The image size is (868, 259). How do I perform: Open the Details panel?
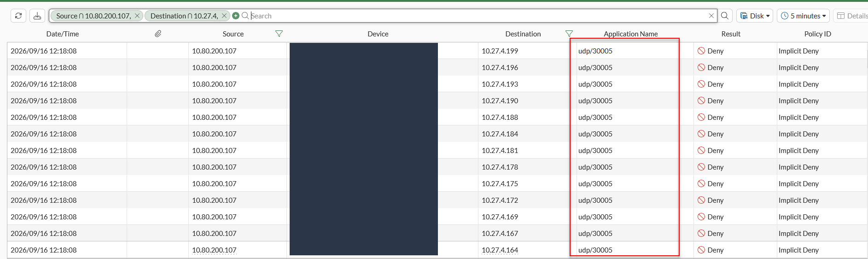click(852, 16)
